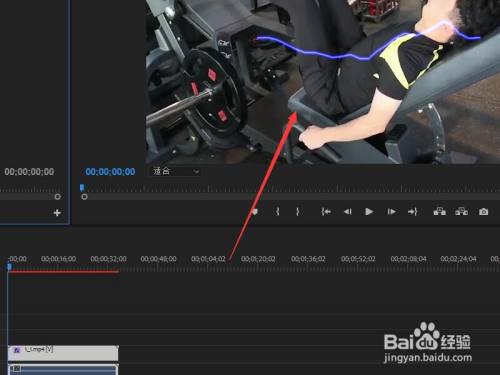
Task: Step back one frame
Action: point(348,212)
